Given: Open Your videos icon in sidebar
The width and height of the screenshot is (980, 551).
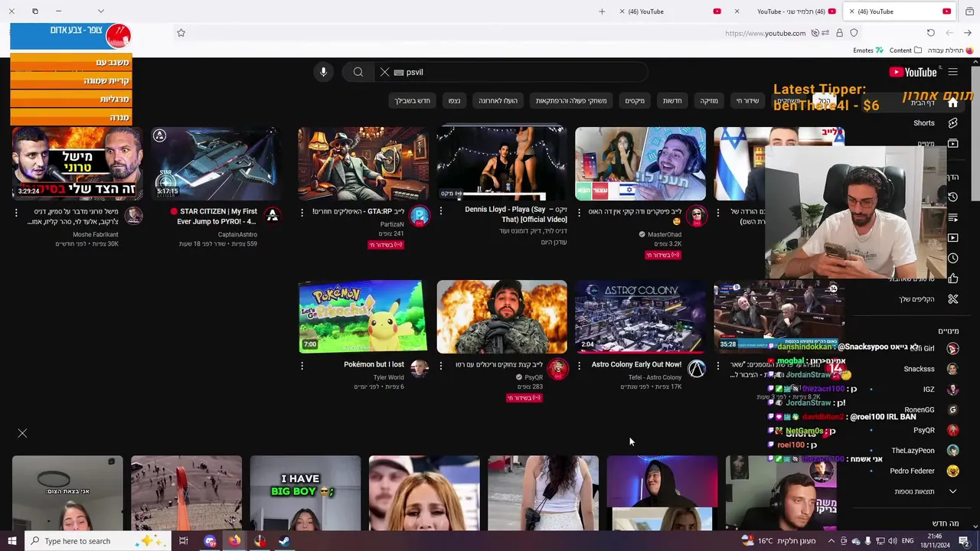Looking at the screenshot, I should click(952, 237).
